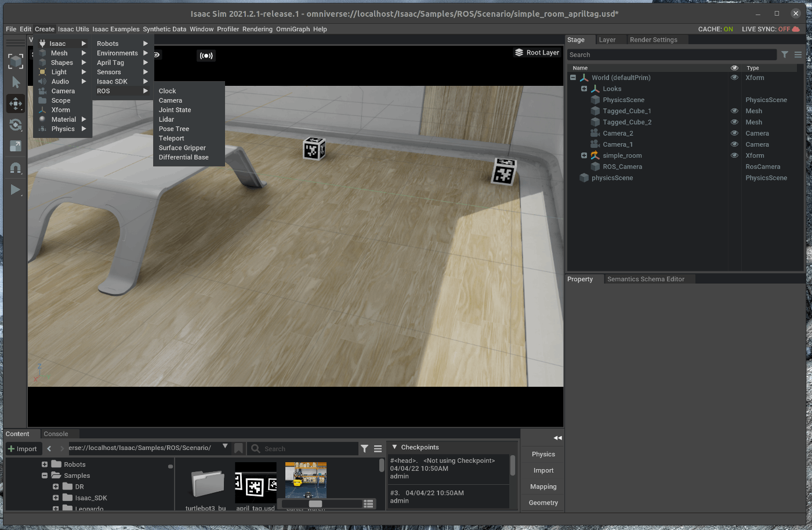Activate the Move tool in left toolbar
This screenshot has height=530, width=812.
click(x=16, y=104)
